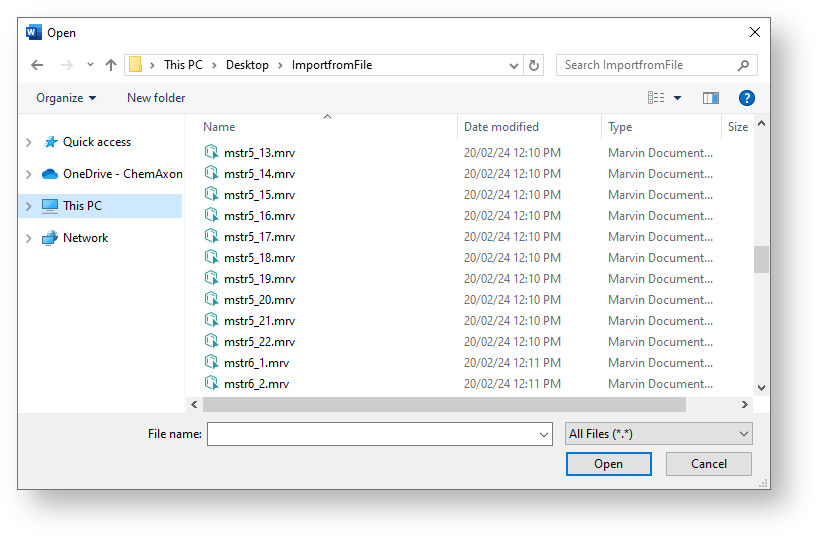
Task: Select Desktop in the address breadcrumb
Action: pos(247,65)
